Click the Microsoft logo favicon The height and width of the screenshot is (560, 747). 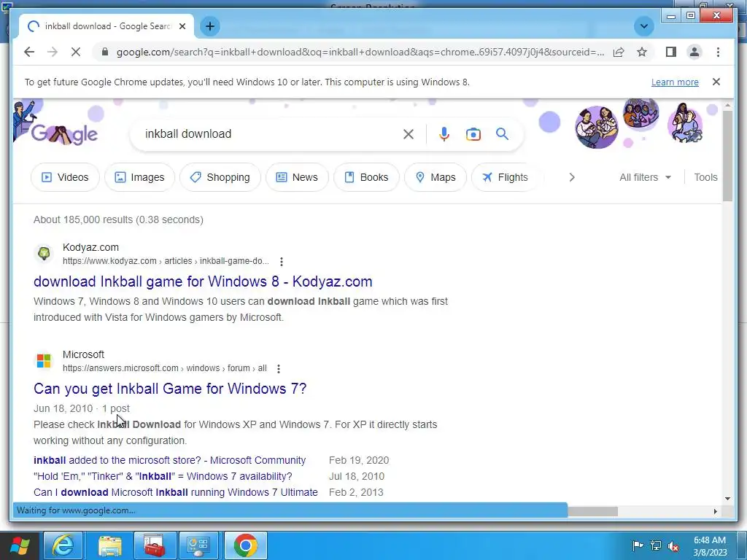click(44, 360)
